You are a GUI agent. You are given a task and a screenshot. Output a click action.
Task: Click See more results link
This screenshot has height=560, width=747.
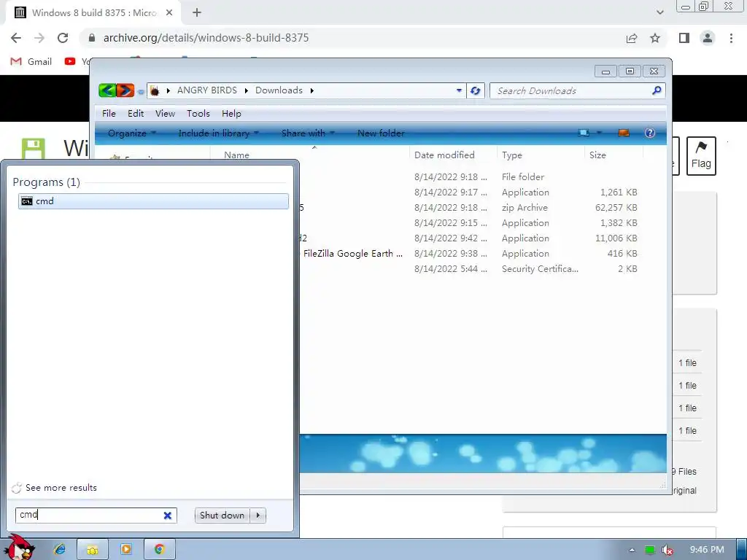(x=61, y=488)
